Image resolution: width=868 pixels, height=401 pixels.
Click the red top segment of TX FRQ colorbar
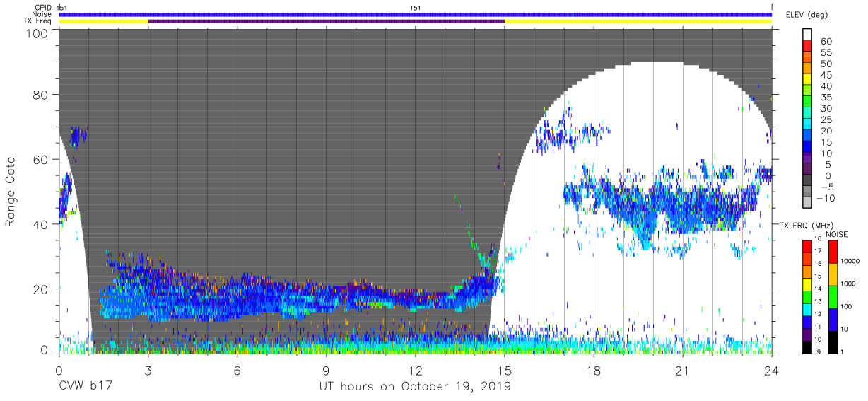pos(807,247)
